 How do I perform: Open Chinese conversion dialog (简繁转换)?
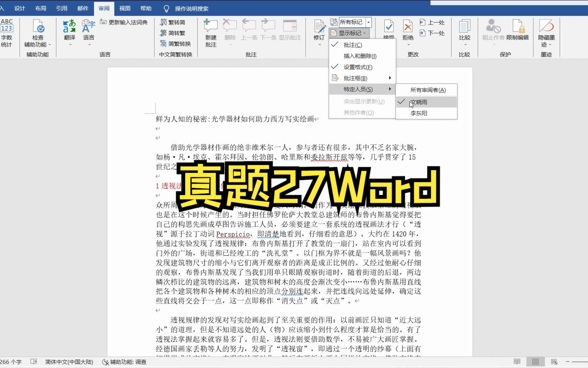(176, 44)
